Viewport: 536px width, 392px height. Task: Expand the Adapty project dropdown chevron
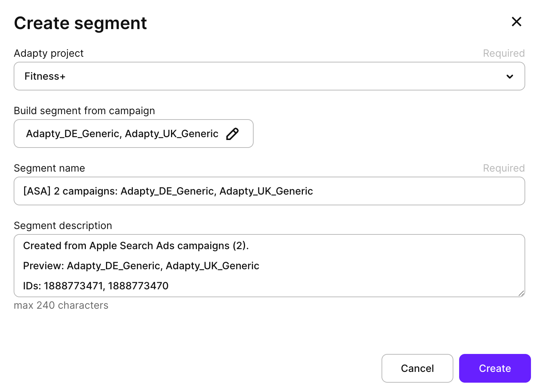tap(509, 76)
